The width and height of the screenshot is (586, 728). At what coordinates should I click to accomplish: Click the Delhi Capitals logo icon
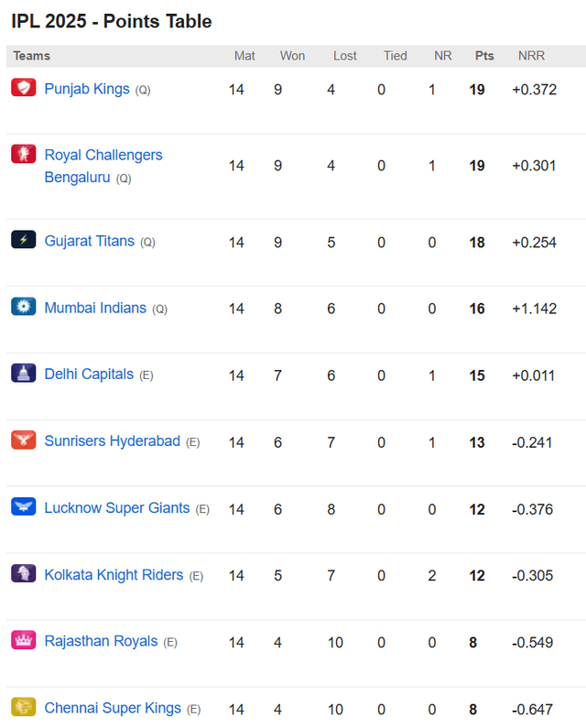click(23, 373)
